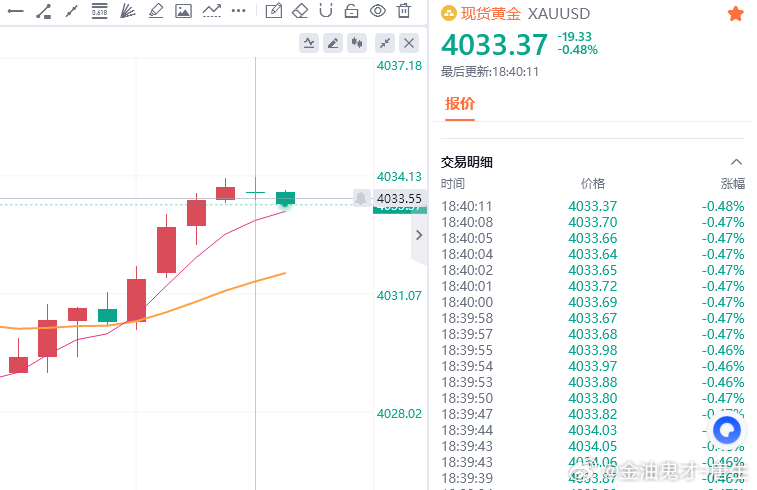
Task: Click the 4033.55 crosshair price label
Action: coord(399,198)
